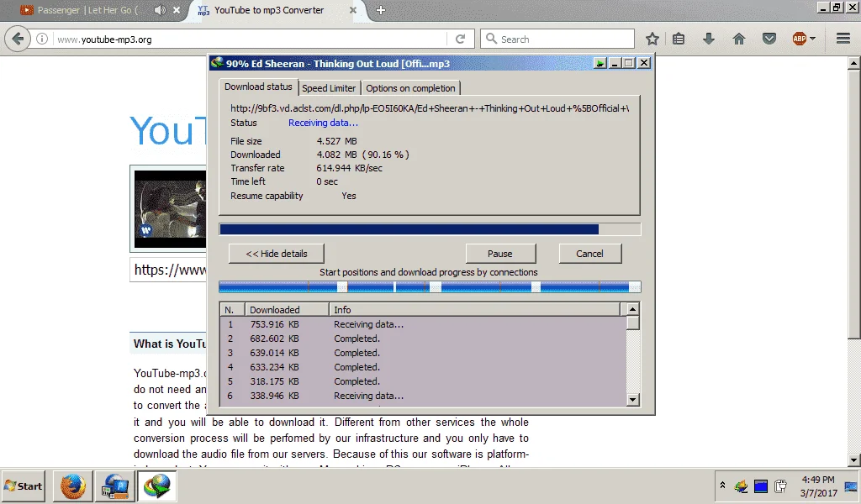Screen dimensions: 861x504
Task: Collapse details with Hide details button
Action: [x=276, y=254]
